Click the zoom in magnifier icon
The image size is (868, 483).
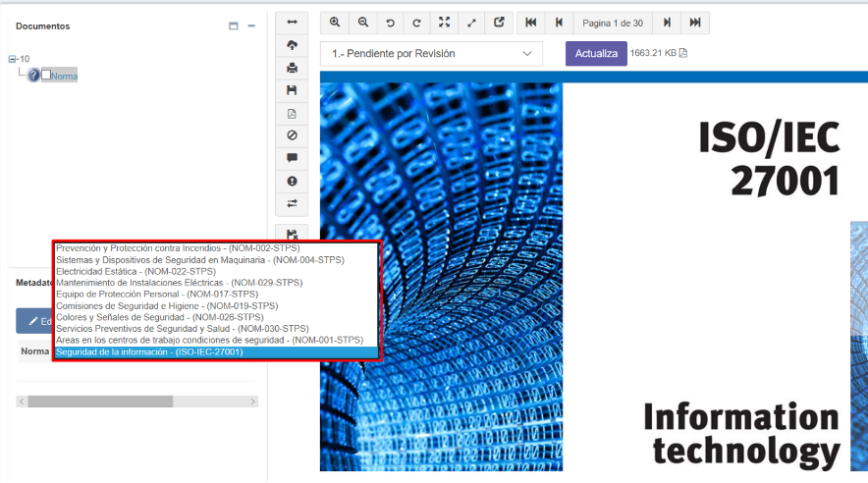[x=335, y=23]
